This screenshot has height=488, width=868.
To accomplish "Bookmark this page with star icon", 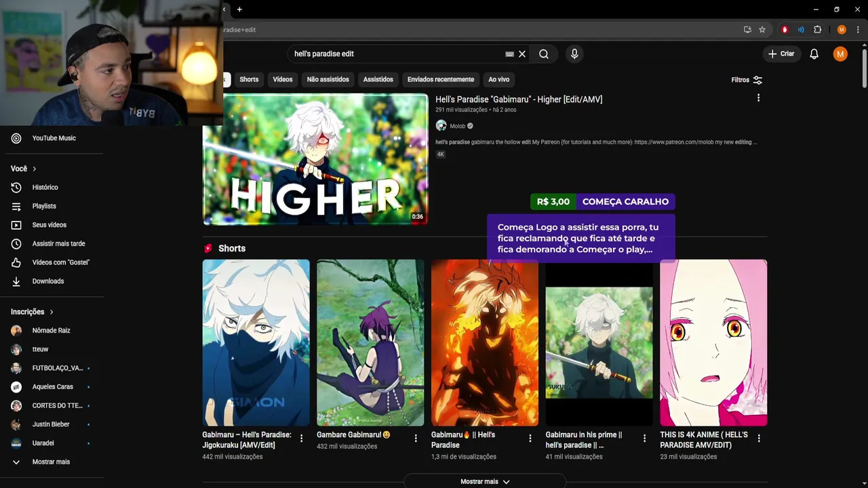I will [762, 30].
